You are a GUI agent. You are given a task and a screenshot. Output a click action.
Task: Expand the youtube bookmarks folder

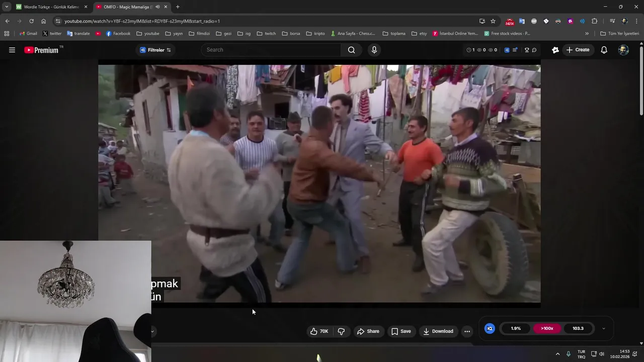pyautogui.click(x=148, y=34)
